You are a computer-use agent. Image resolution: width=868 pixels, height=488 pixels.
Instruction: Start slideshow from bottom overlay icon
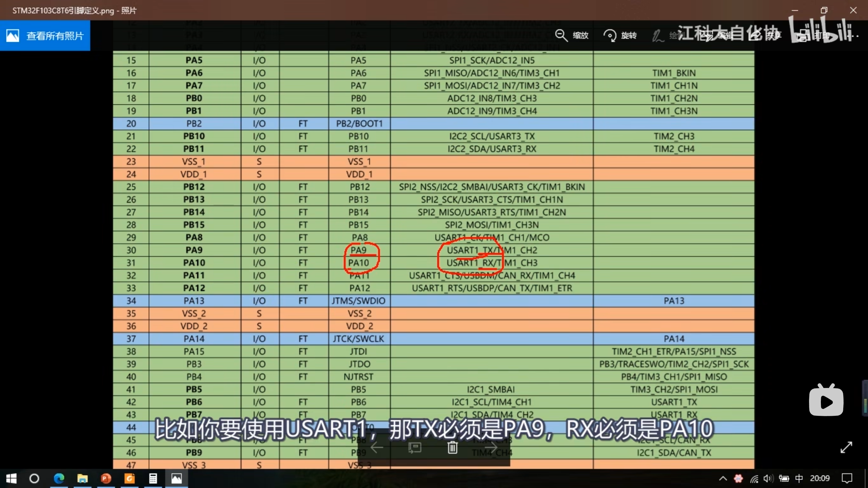[415, 448]
